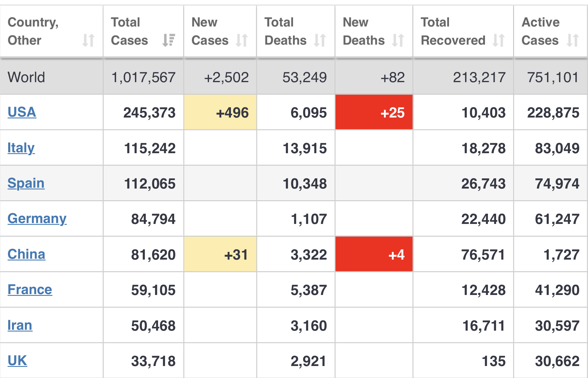Select Spain total deaths 10,348
This screenshot has width=588, height=378.
coord(305,184)
